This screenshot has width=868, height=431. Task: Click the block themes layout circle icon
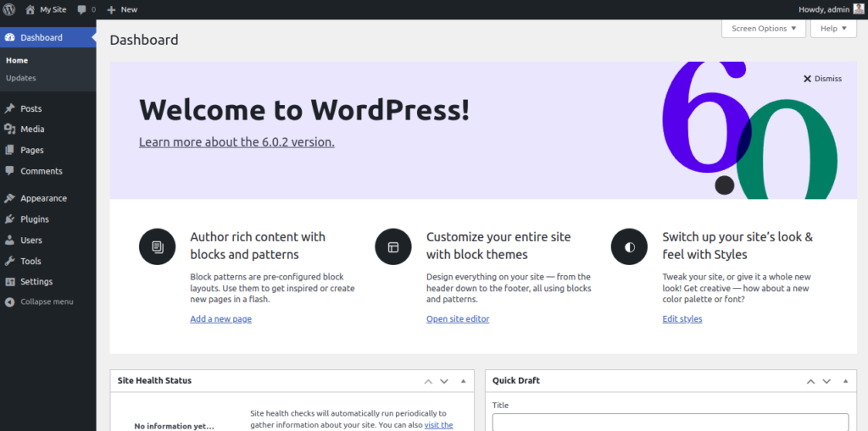(x=393, y=246)
